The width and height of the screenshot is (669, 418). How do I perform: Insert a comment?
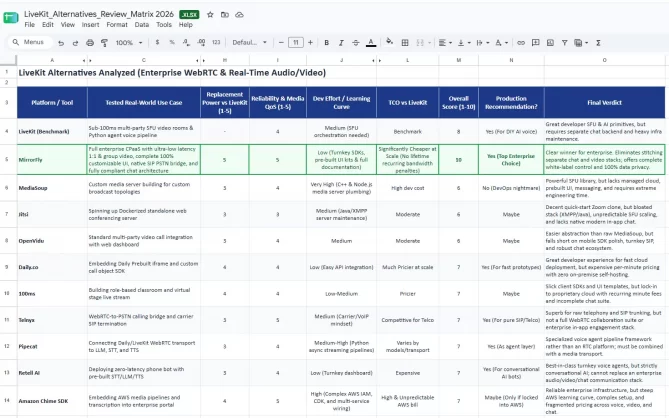click(535, 43)
